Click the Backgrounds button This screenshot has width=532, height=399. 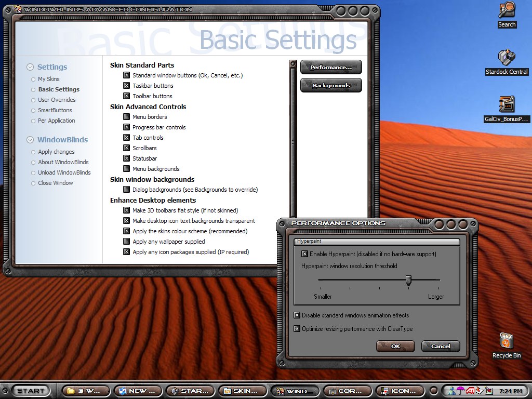(331, 86)
